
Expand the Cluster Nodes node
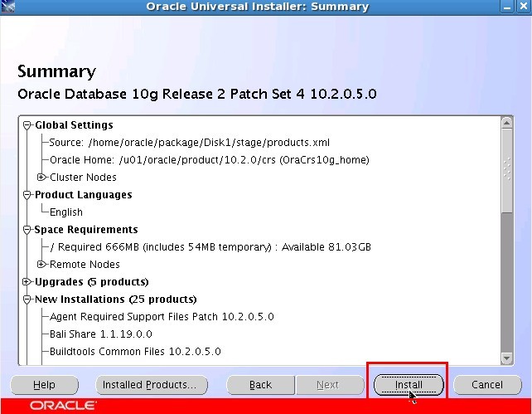(41, 177)
